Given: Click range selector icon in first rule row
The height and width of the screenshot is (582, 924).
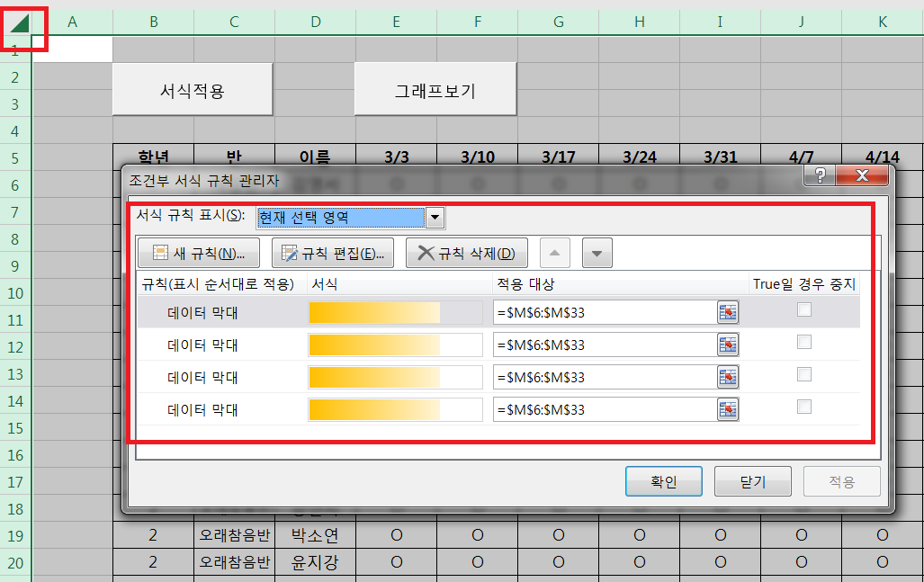Looking at the screenshot, I should 727,312.
